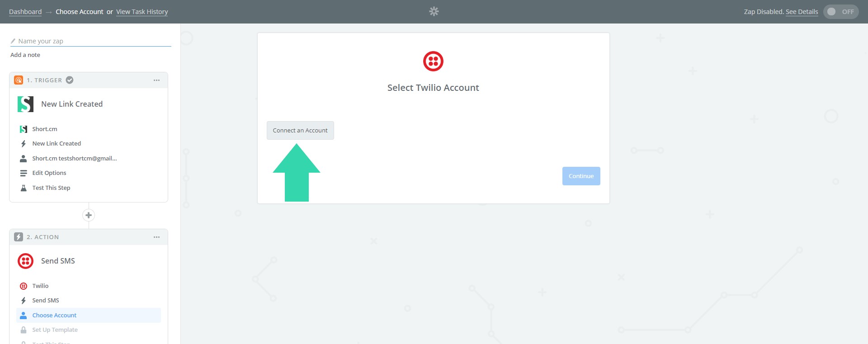Add a step with the plus button

click(x=89, y=215)
